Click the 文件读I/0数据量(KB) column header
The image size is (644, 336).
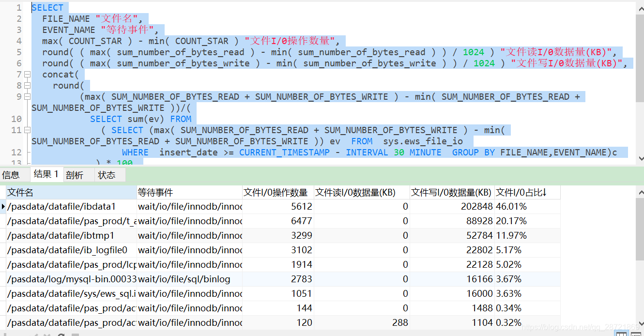point(362,192)
